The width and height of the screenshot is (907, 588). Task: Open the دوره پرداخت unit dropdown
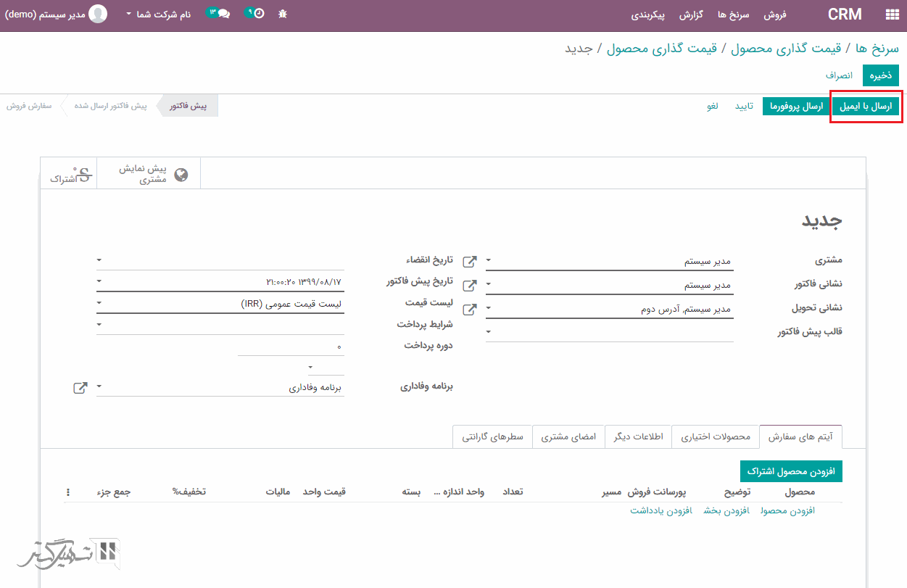click(311, 368)
